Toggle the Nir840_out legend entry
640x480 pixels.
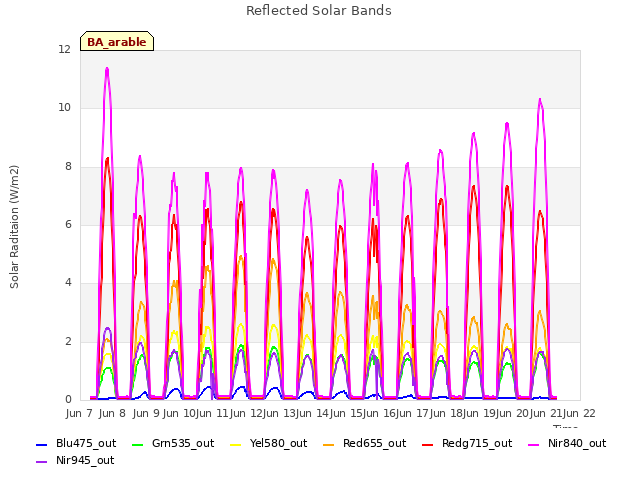[x=567, y=443]
